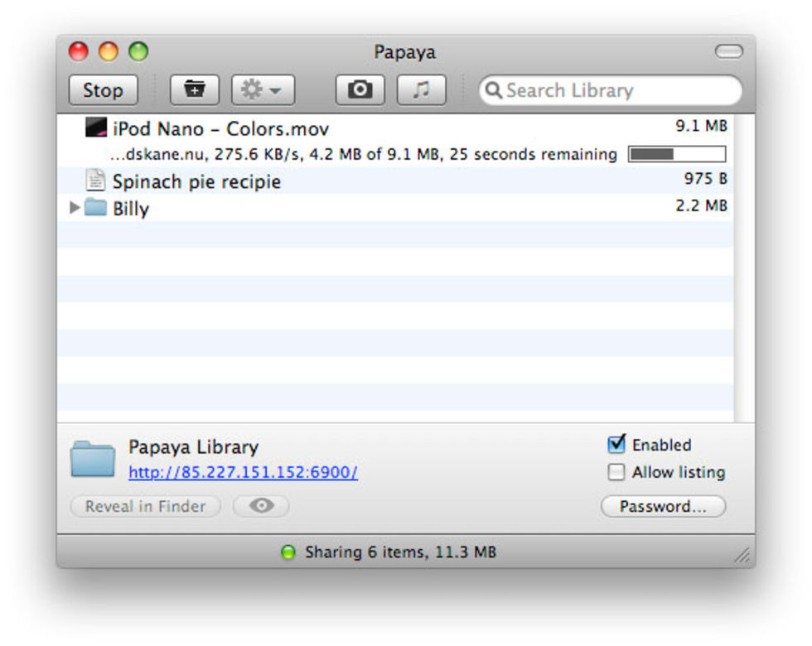Enable the Allow listing checkbox
The width and height of the screenshot is (812, 646).
pos(616,472)
